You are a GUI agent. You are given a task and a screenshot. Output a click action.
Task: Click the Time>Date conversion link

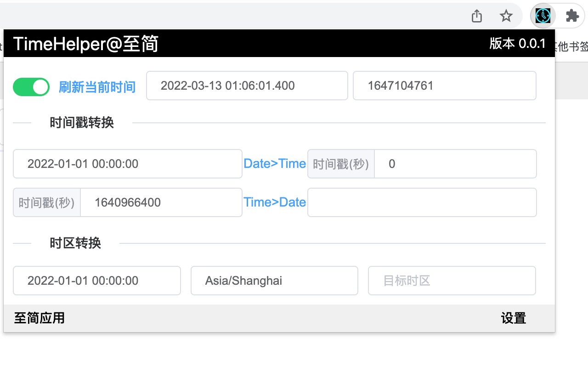pyautogui.click(x=275, y=202)
